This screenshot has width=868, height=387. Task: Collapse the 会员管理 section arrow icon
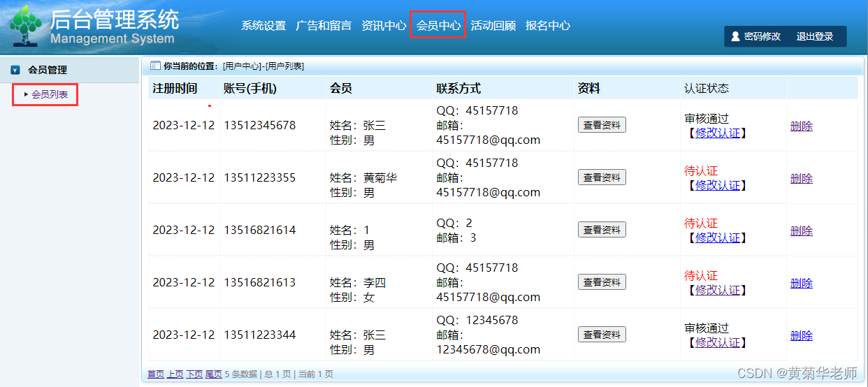click(x=15, y=70)
